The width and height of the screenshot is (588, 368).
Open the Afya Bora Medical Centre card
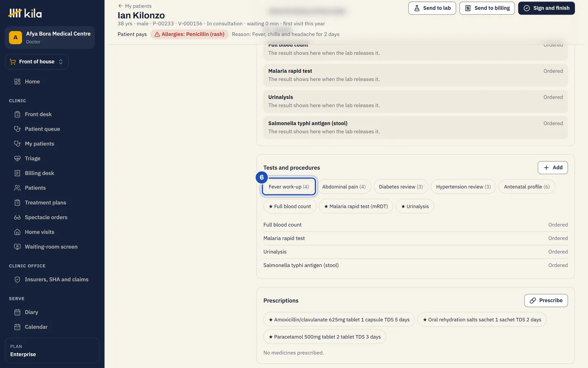coord(50,38)
